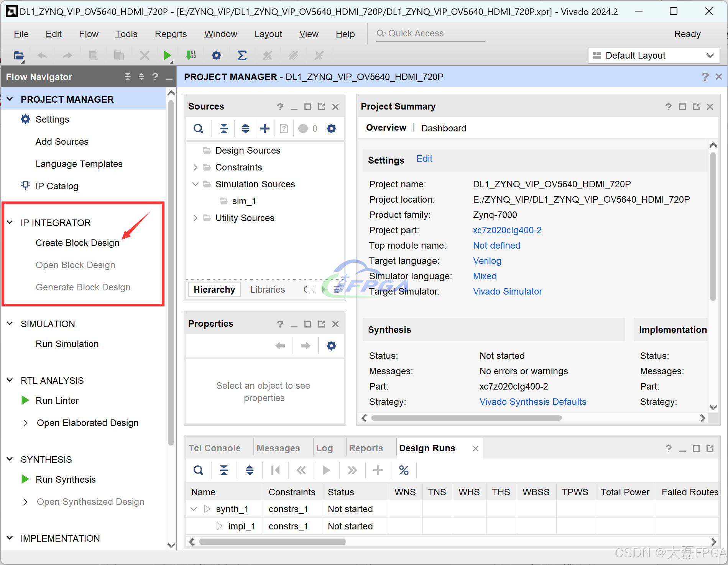Collapse the IP INTEGRATOR section

pyautogui.click(x=10, y=223)
